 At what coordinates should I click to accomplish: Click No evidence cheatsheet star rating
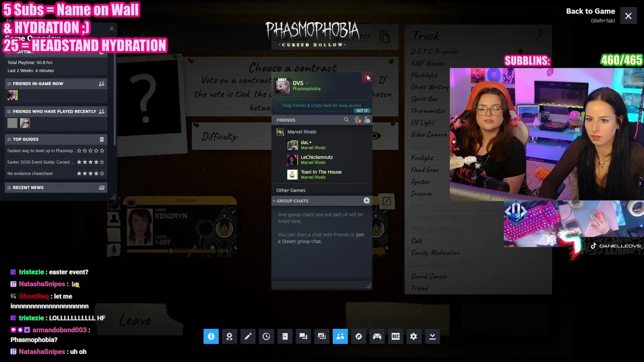91,173
